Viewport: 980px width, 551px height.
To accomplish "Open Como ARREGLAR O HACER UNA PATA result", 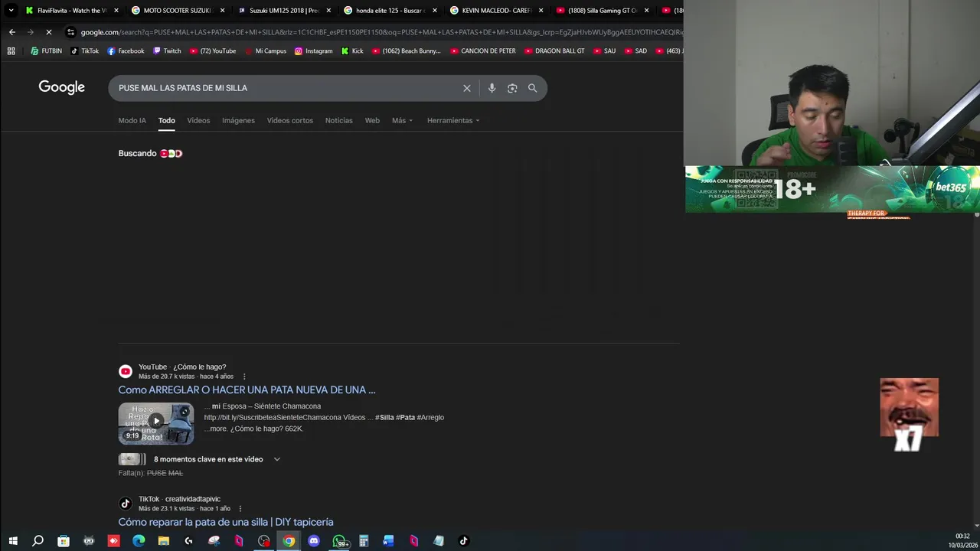I will pos(247,390).
